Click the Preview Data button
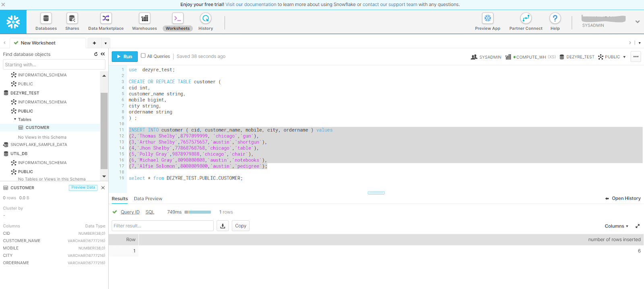 point(83,188)
